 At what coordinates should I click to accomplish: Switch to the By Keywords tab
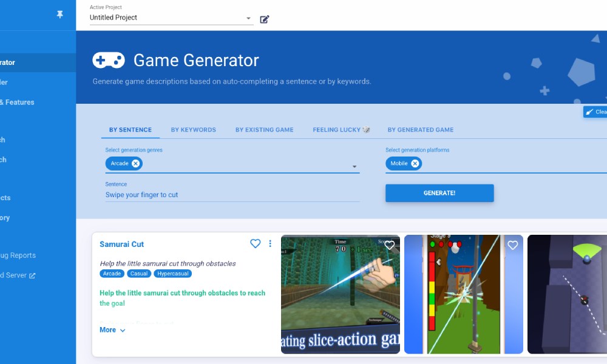click(x=194, y=130)
